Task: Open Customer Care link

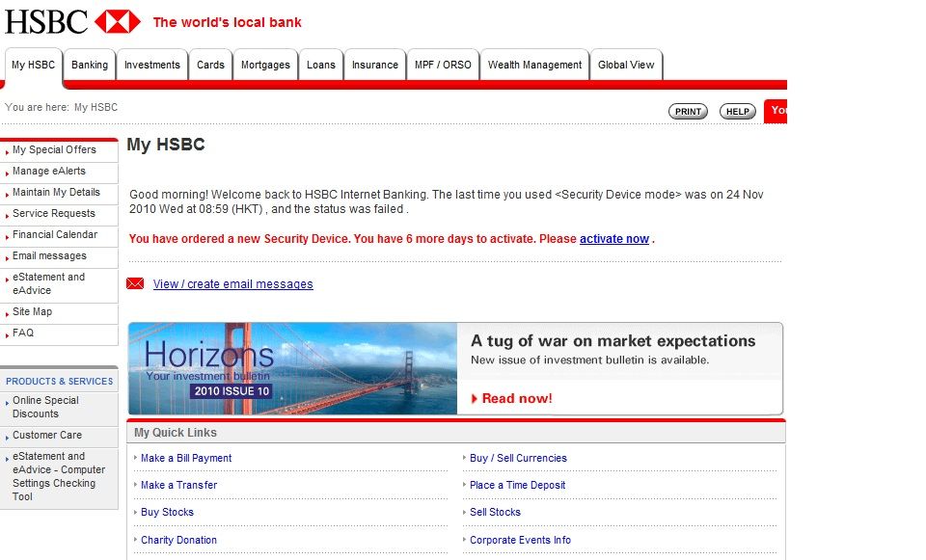Action: [x=47, y=435]
